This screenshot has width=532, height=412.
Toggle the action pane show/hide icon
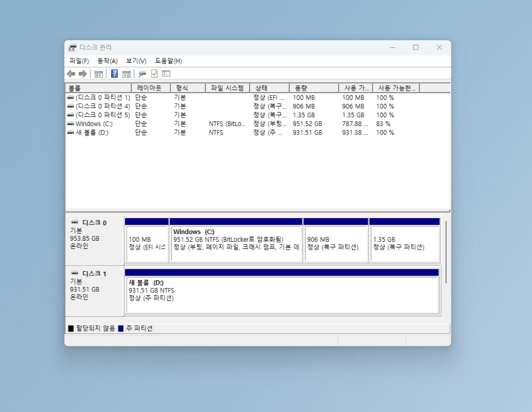pos(126,74)
